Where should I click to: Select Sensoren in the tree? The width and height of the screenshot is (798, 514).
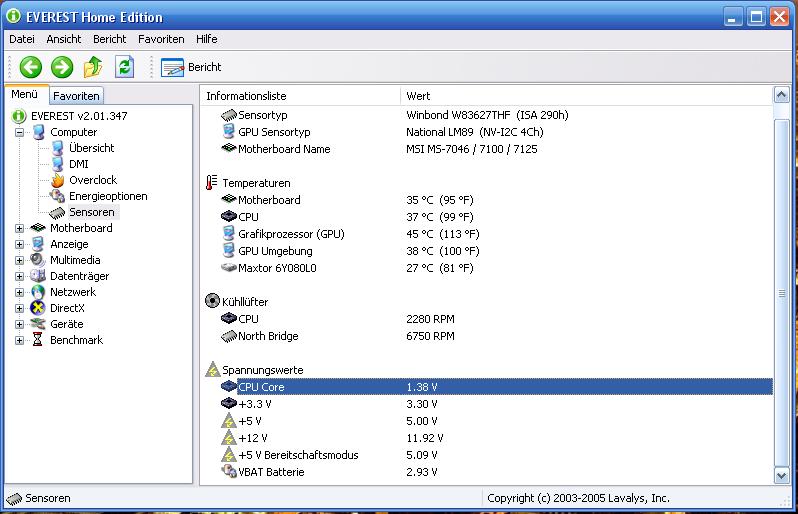92,212
